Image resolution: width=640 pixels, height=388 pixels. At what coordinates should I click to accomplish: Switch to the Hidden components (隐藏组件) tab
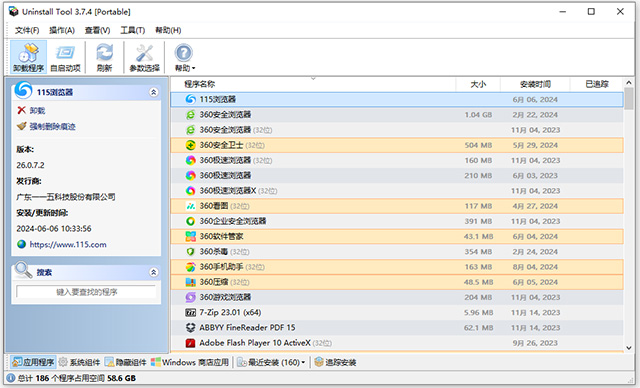tap(125, 362)
